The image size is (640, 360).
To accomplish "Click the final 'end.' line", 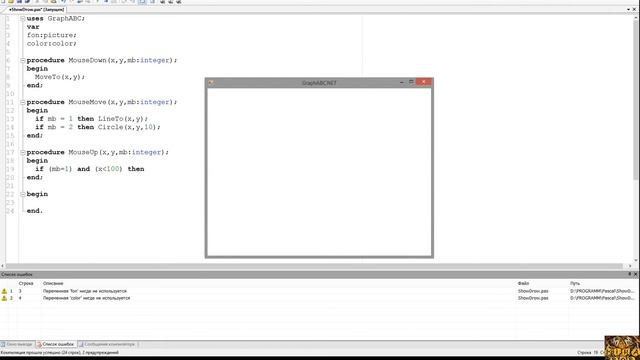I will [x=35, y=211].
